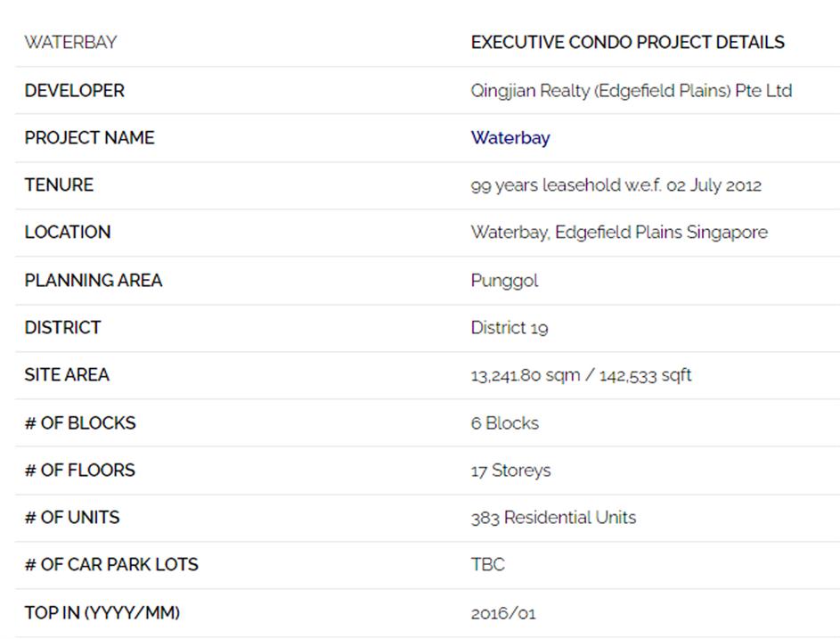Select the LOCATION row label
Viewport: 840px width, 639px height.
[x=68, y=233]
